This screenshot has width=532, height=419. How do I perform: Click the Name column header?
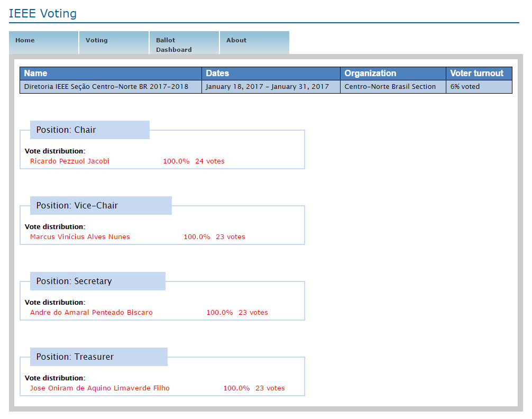[x=36, y=74]
